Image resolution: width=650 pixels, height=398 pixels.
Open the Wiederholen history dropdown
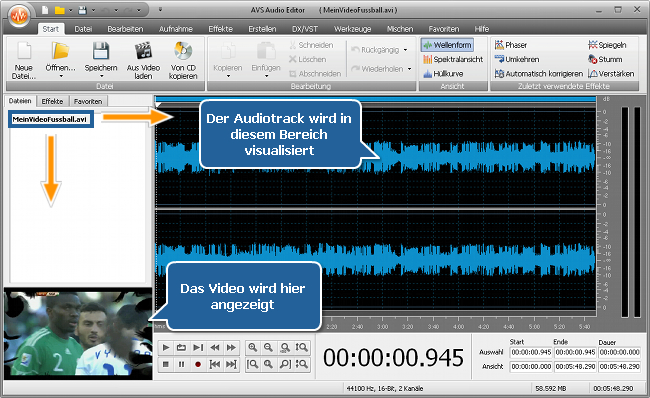[409, 69]
